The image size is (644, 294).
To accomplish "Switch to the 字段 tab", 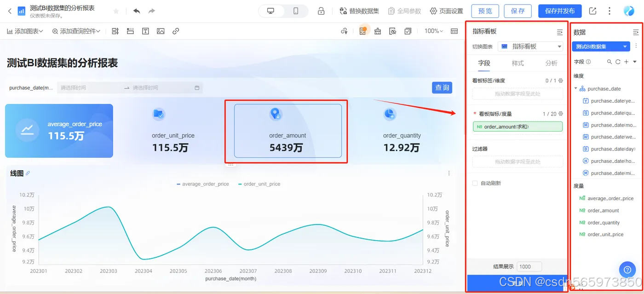I will tap(484, 63).
